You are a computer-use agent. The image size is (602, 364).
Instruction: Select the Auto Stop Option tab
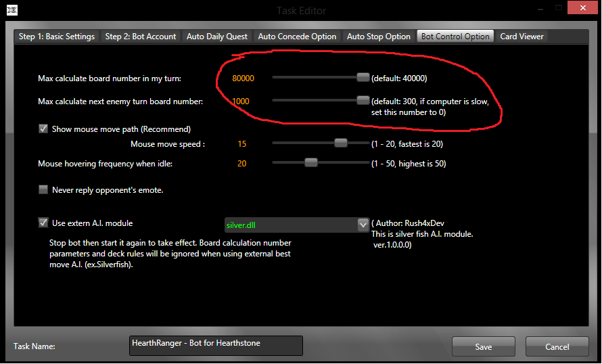[x=379, y=37]
